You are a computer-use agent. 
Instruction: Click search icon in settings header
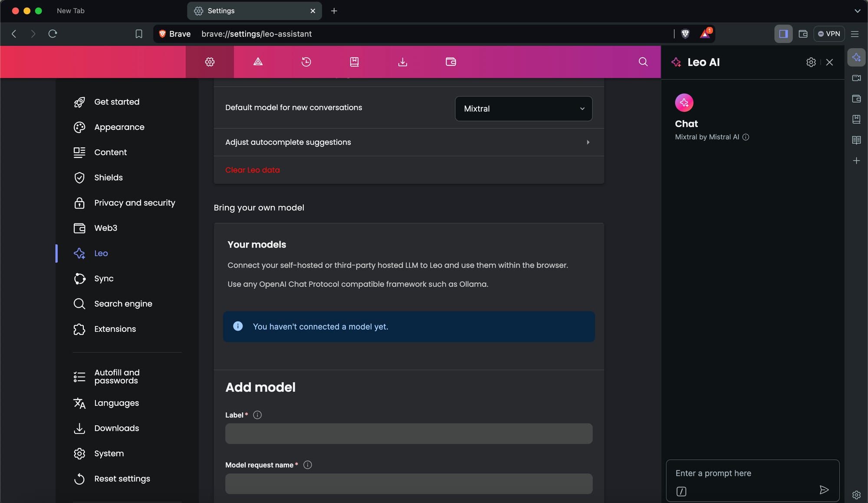pyautogui.click(x=643, y=62)
